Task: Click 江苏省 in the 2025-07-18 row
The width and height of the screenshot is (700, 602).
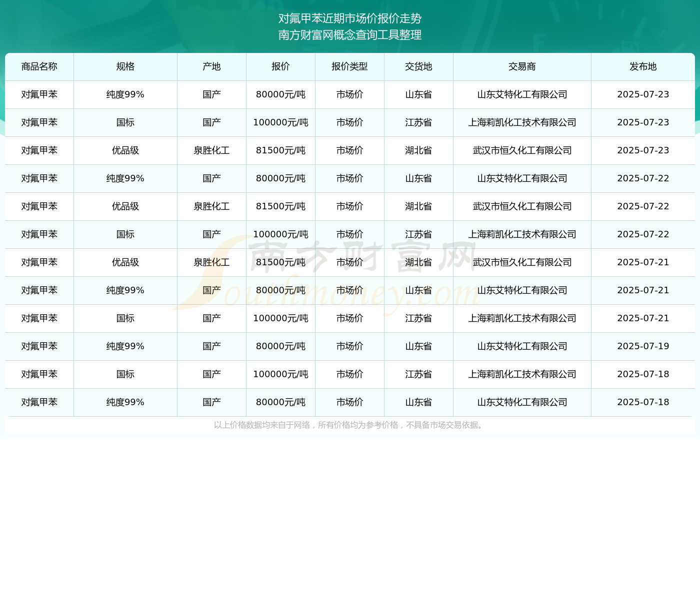Action: coord(418,374)
